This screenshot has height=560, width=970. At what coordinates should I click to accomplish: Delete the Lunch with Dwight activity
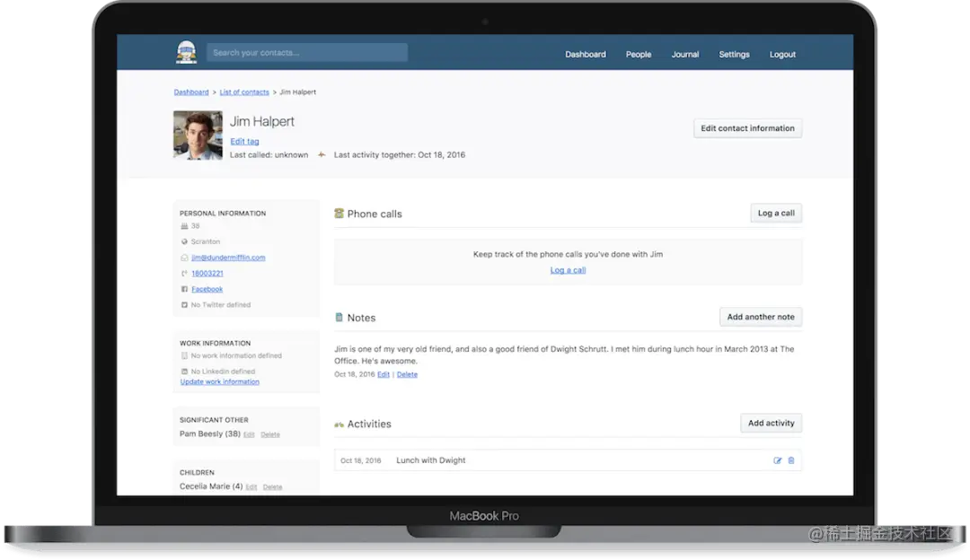791,460
